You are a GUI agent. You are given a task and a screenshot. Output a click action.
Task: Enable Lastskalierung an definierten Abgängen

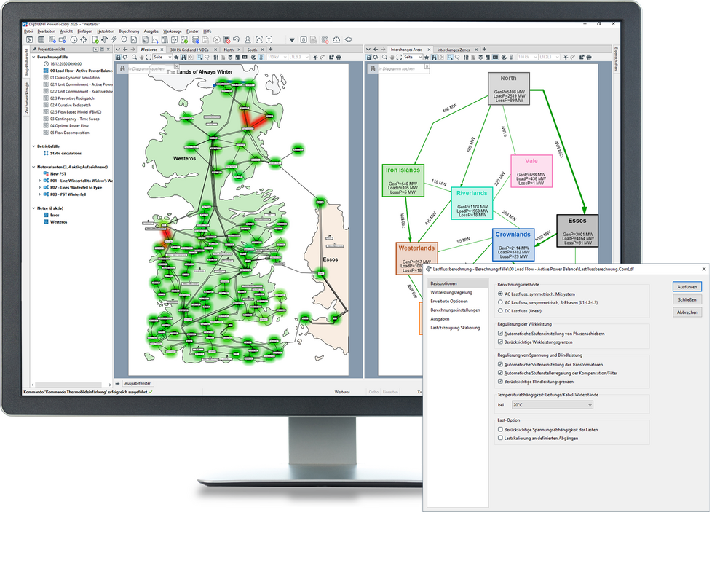click(500, 438)
